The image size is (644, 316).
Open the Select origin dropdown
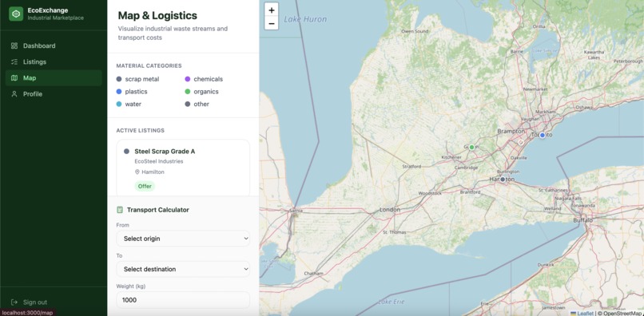tap(183, 239)
